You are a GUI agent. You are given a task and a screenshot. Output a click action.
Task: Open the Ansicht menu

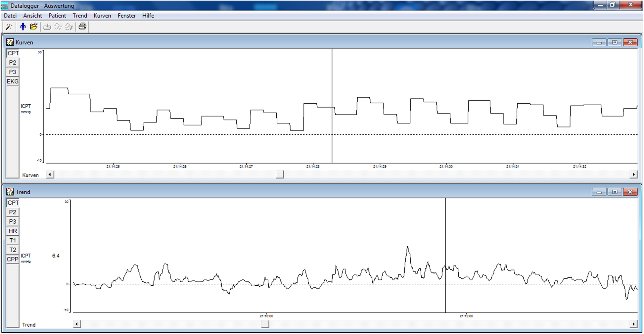tap(32, 16)
